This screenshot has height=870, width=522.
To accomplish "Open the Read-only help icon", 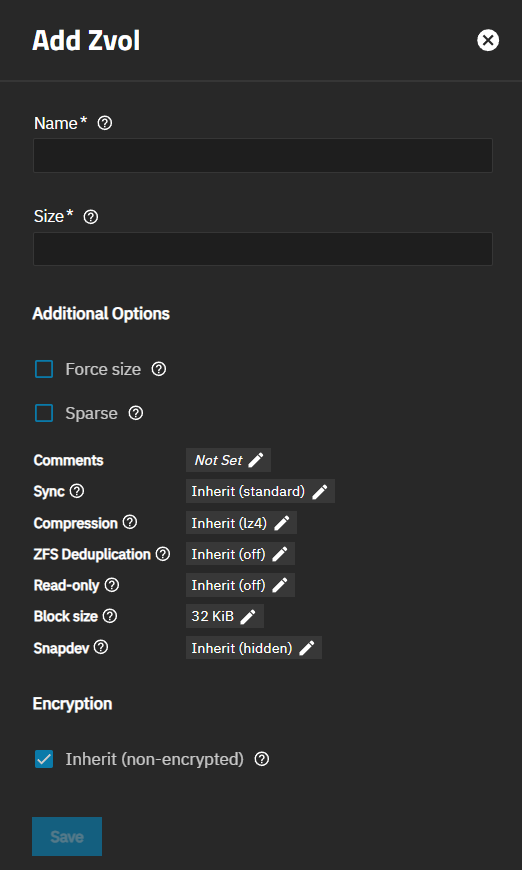I will [x=112, y=585].
